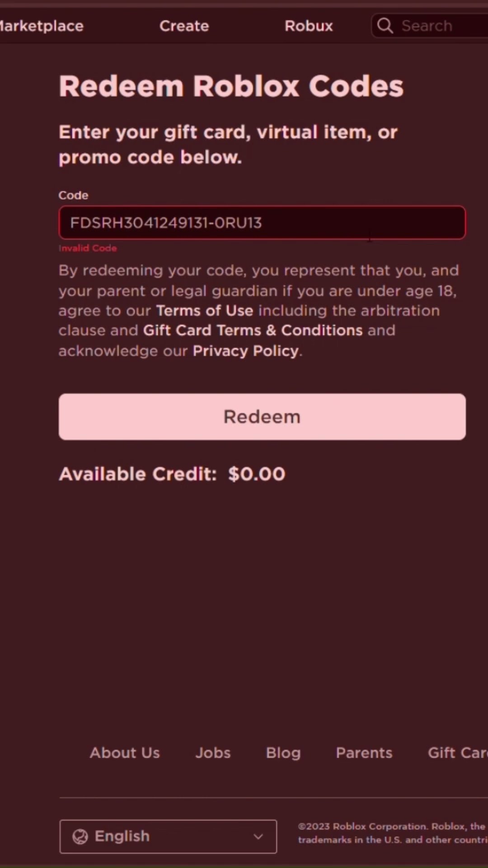
Task: Open the About Us footer link
Action: click(125, 753)
